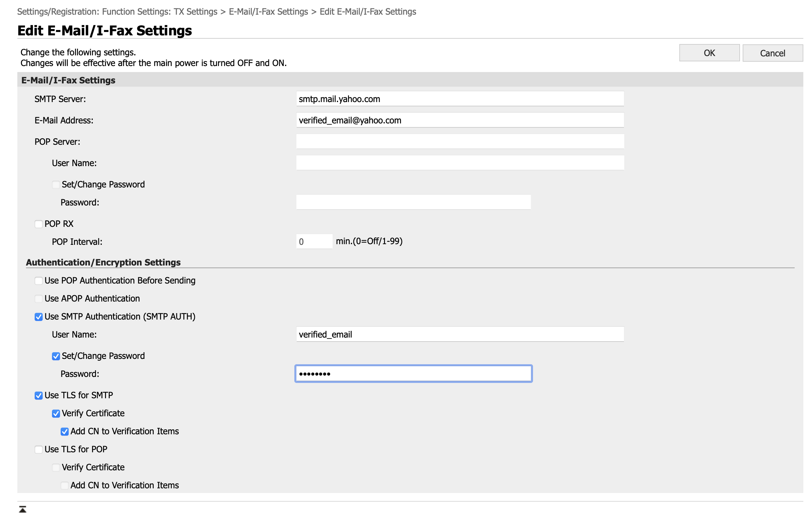Uncheck SMTP Set/Change Password checkbox

[56, 356]
